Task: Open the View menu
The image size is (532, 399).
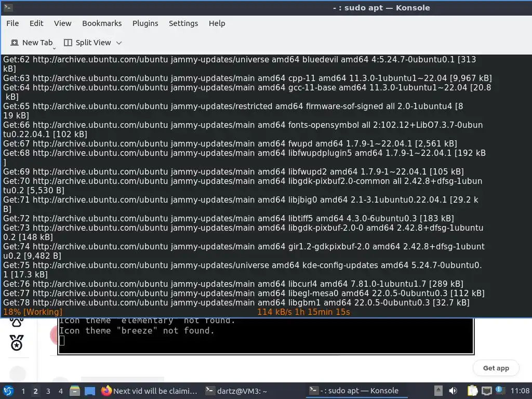Action: pos(62,23)
